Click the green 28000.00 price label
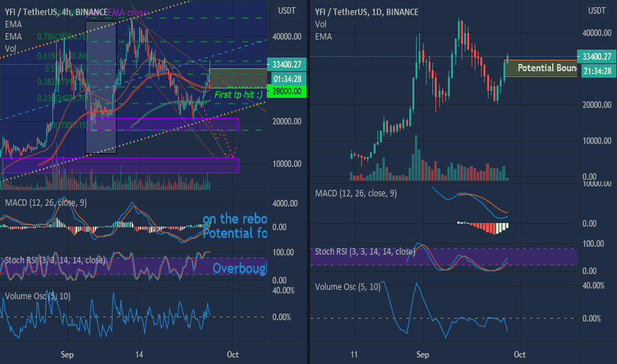This screenshot has width=617, height=364. 287,91
